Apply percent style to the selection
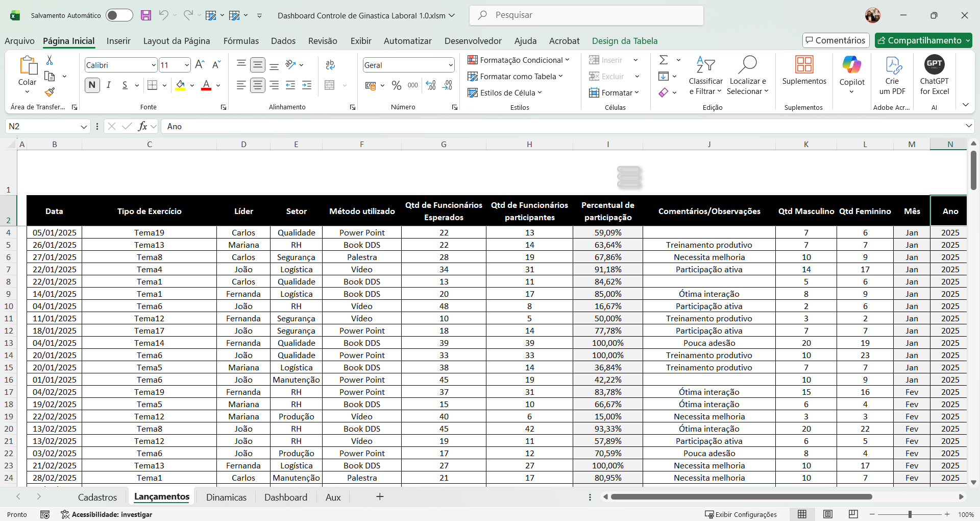Screen dimensions: 980x521 [x=397, y=86]
